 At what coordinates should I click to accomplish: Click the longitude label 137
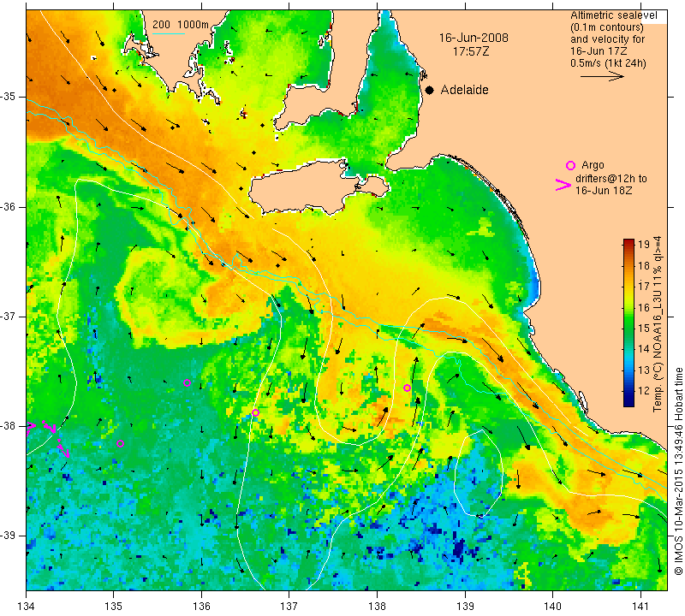coord(289,607)
